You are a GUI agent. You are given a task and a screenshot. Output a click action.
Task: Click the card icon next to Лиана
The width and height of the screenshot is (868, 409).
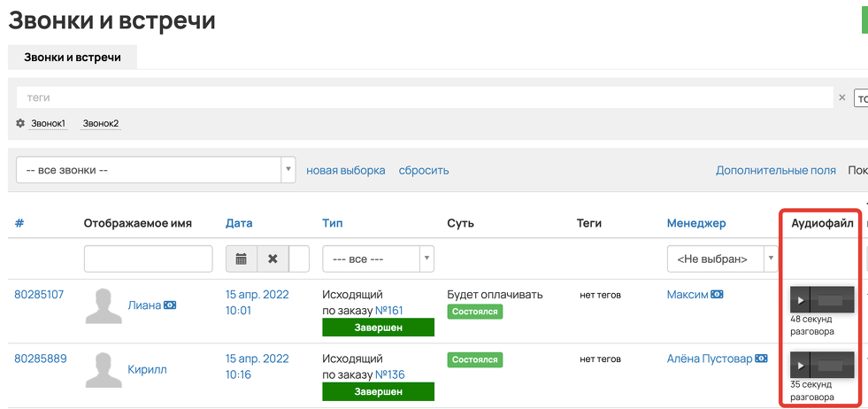[x=170, y=305]
